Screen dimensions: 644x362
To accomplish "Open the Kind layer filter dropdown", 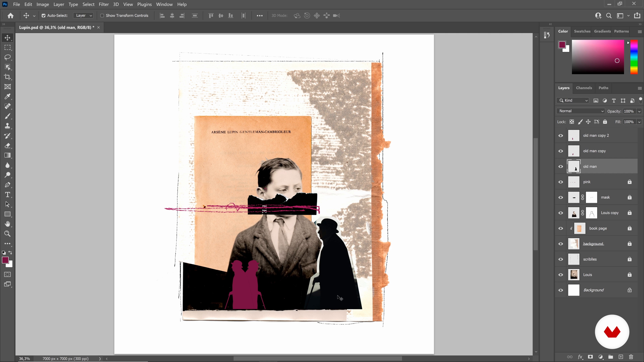I will (x=573, y=100).
